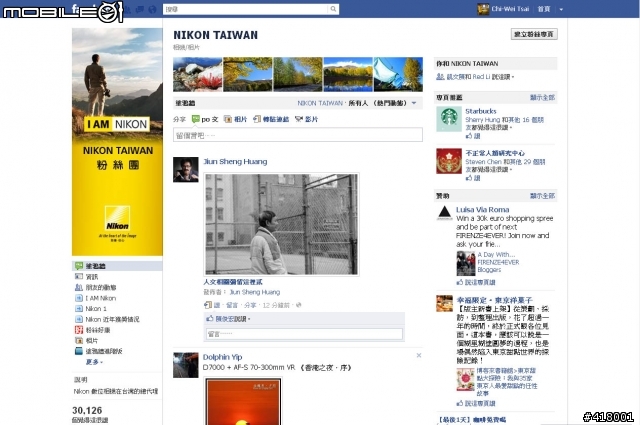The image size is (640, 425).
Task: Click the Luisa Via Roma triangle logo
Action: click(x=444, y=213)
